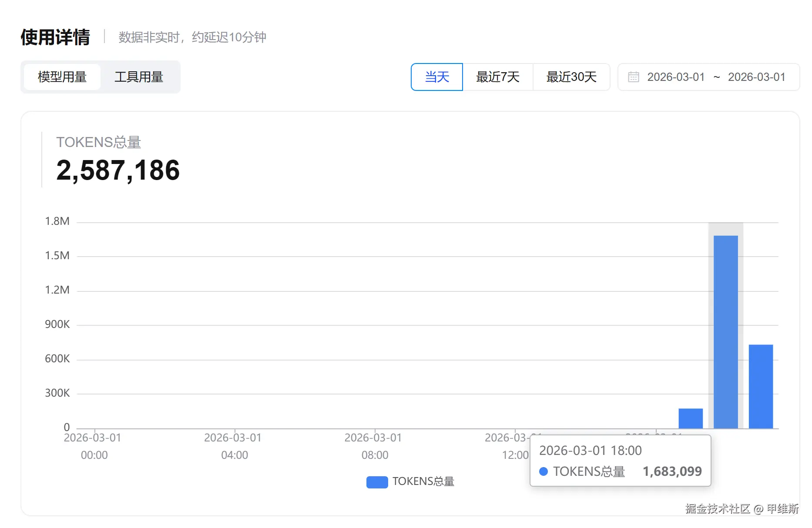Click the 数据非实时 delay notice text

[192, 37]
